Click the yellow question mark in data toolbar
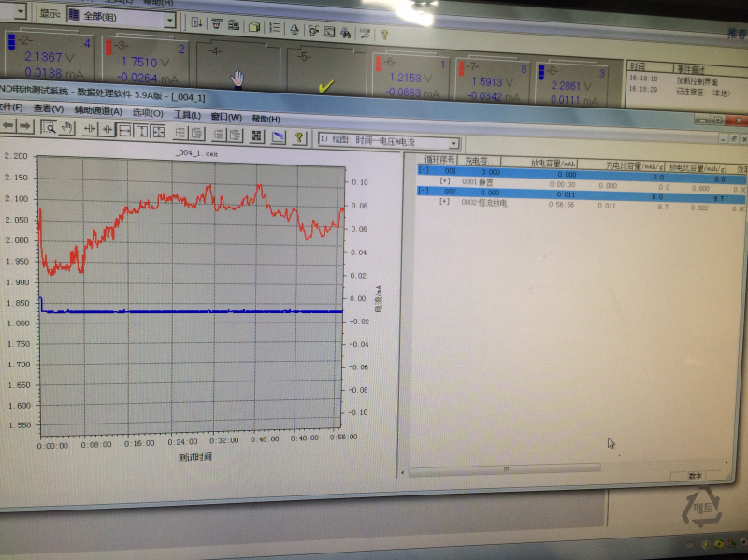 coord(299,137)
